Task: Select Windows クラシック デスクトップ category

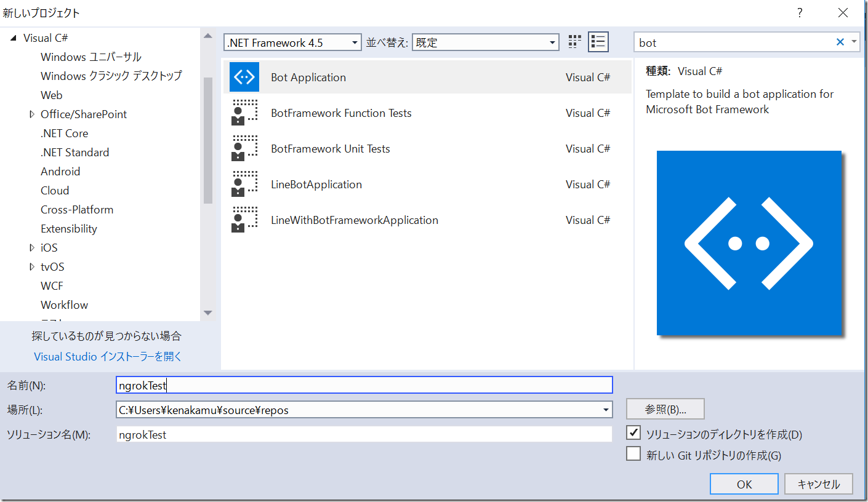Action: click(111, 76)
